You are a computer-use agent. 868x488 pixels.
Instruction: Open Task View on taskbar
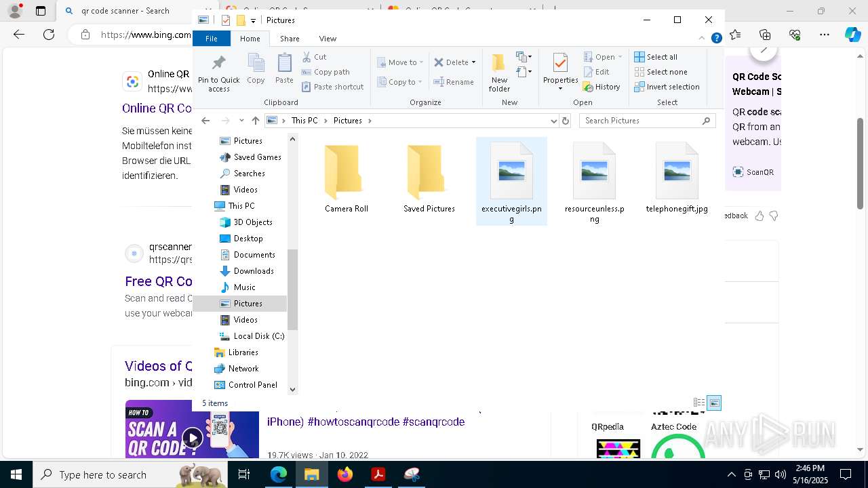pyautogui.click(x=244, y=474)
